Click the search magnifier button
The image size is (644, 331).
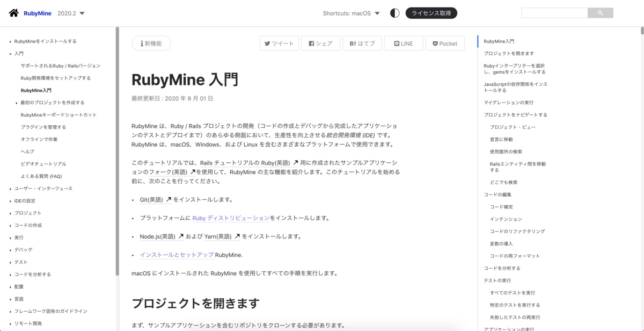(x=601, y=13)
